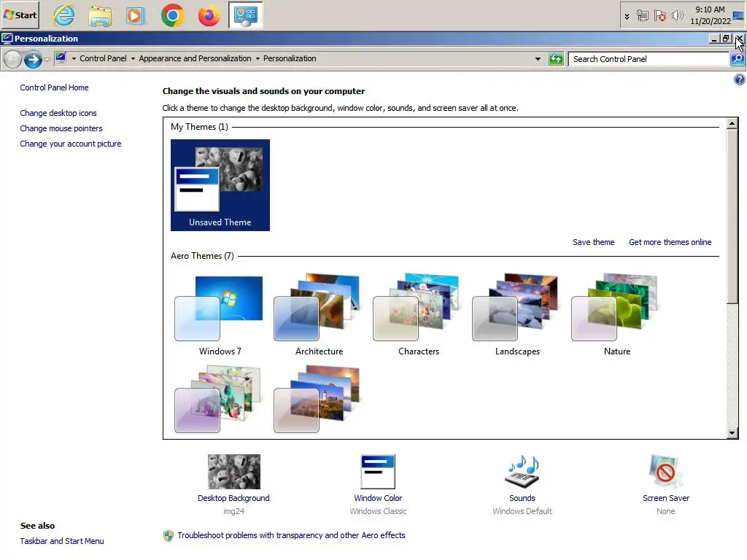Viewport: 747px width, 560px height.
Task: Open the address bar history dropdown
Action: click(x=538, y=59)
